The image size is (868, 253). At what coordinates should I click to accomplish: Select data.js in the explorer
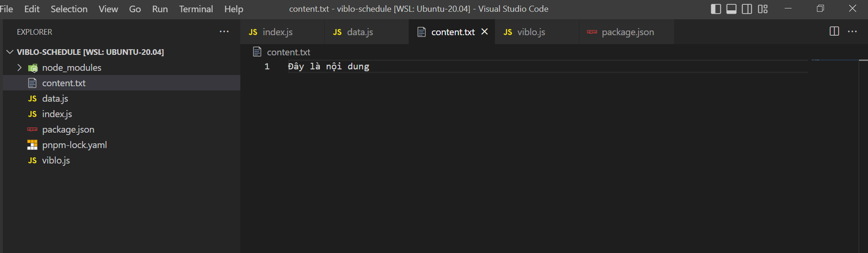tap(55, 98)
